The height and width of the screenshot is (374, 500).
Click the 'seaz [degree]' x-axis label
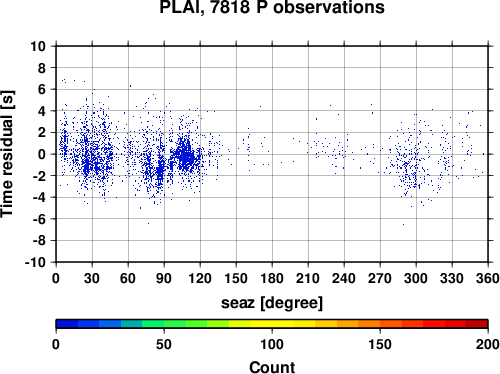pyautogui.click(x=272, y=303)
